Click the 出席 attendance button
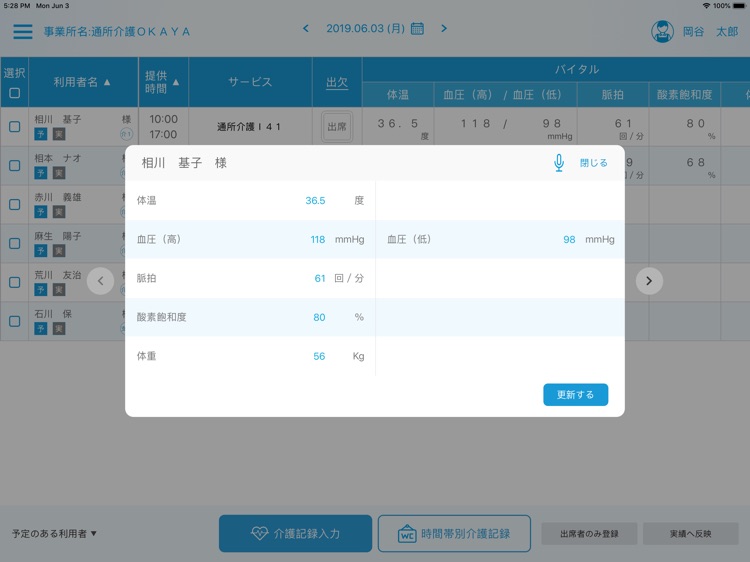The width and height of the screenshot is (750, 562). pyautogui.click(x=337, y=127)
